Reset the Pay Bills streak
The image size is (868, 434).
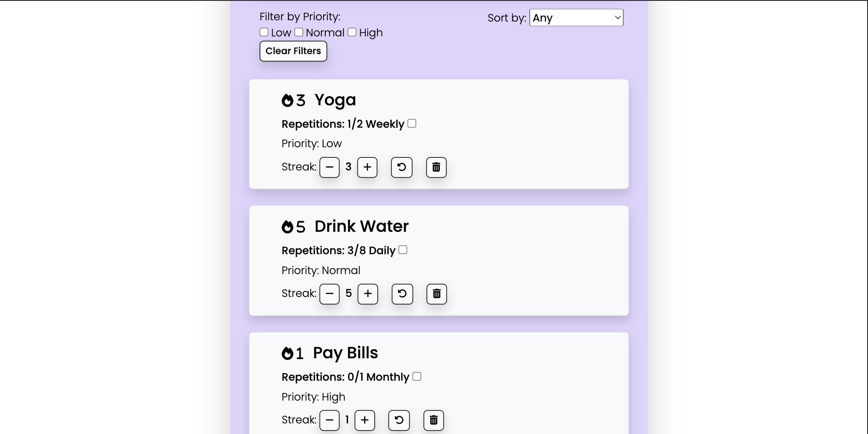(x=399, y=420)
